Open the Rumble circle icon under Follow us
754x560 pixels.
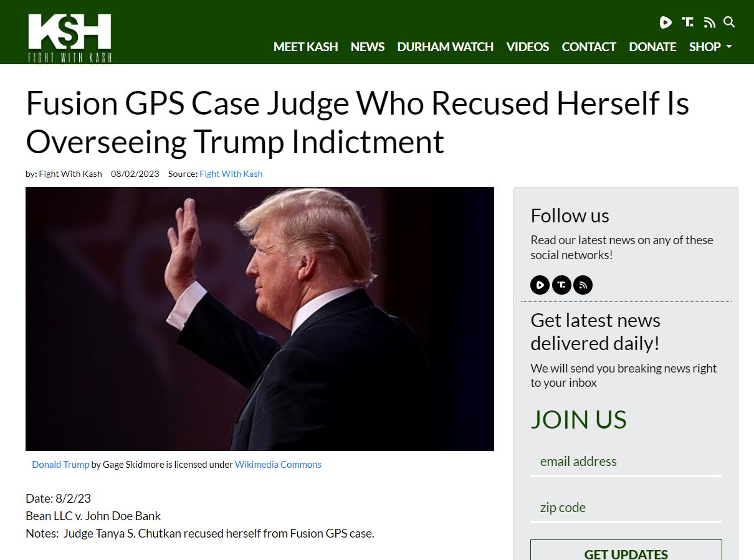[540, 285]
